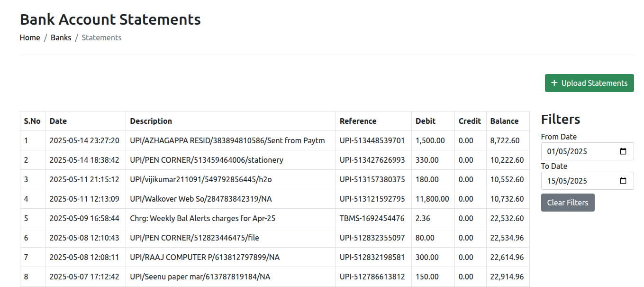
Task: Click debit amount 330.00
Action: click(427, 160)
